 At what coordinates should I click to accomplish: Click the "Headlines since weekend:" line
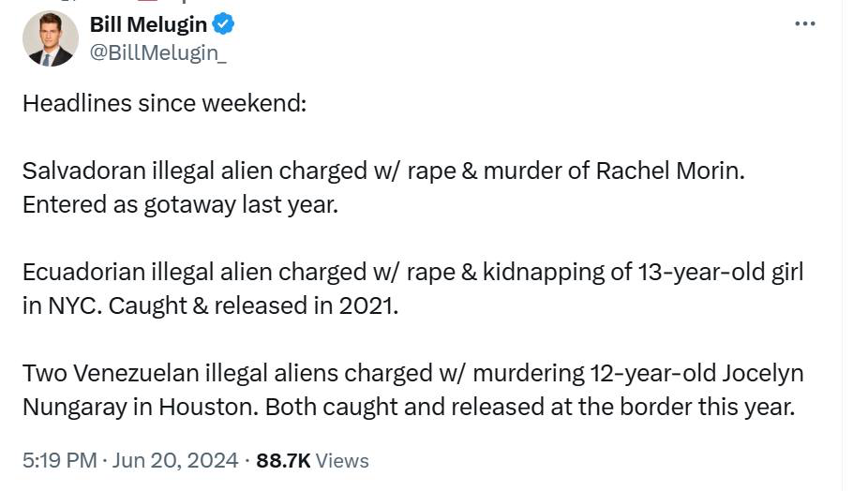tap(164, 103)
